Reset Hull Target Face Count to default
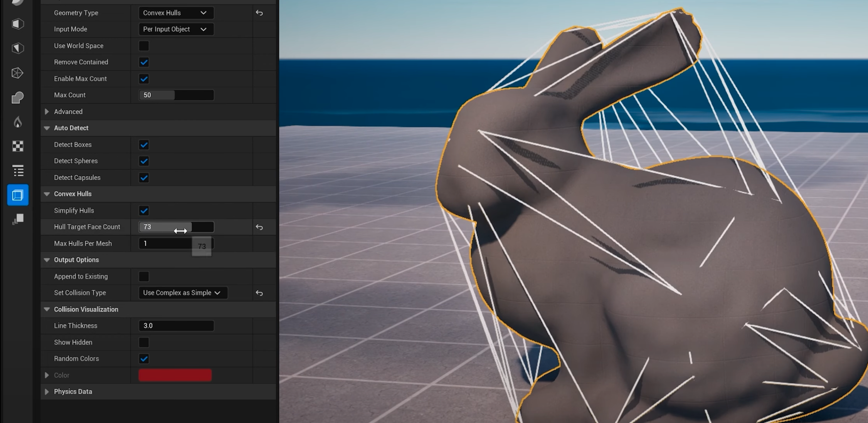The width and height of the screenshot is (868, 423). (259, 227)
